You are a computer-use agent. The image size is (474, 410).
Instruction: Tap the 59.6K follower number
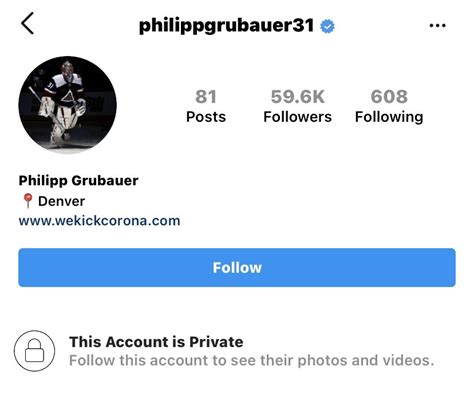[298, 97]
